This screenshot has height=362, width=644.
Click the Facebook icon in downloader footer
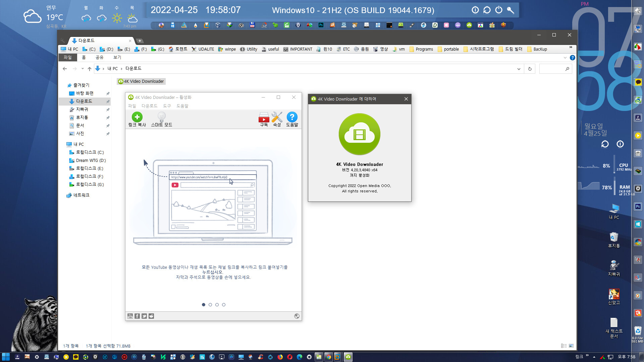pyautogui.click(x=137, y=316)
